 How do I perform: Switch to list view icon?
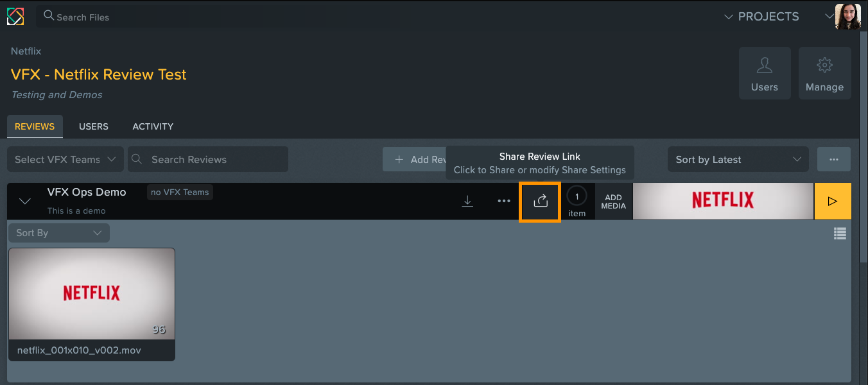tap(840, 234)
